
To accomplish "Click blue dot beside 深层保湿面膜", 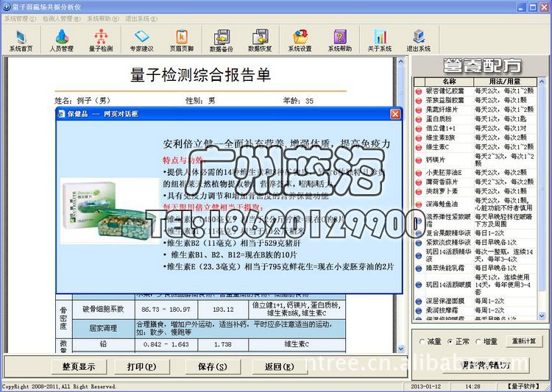I will click(419, 302).
